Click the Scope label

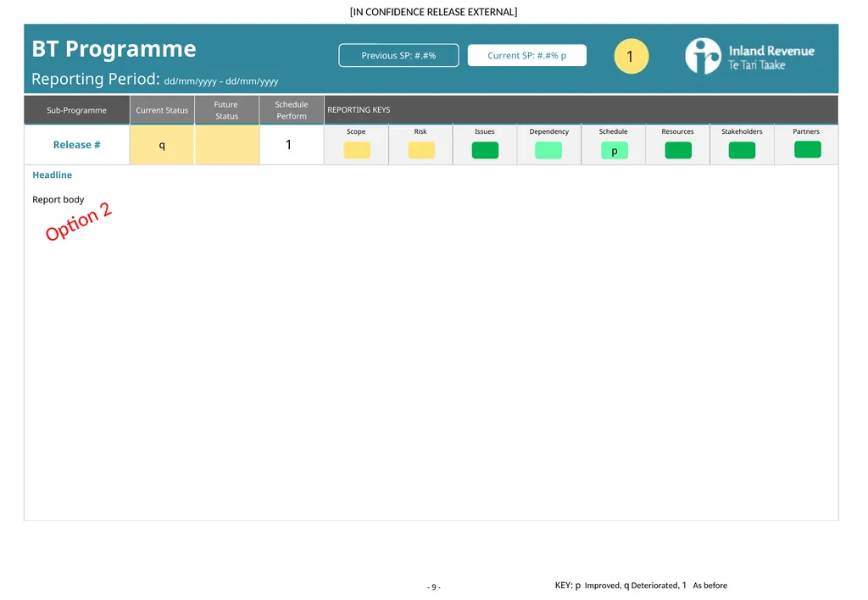(x=356, y=131)
